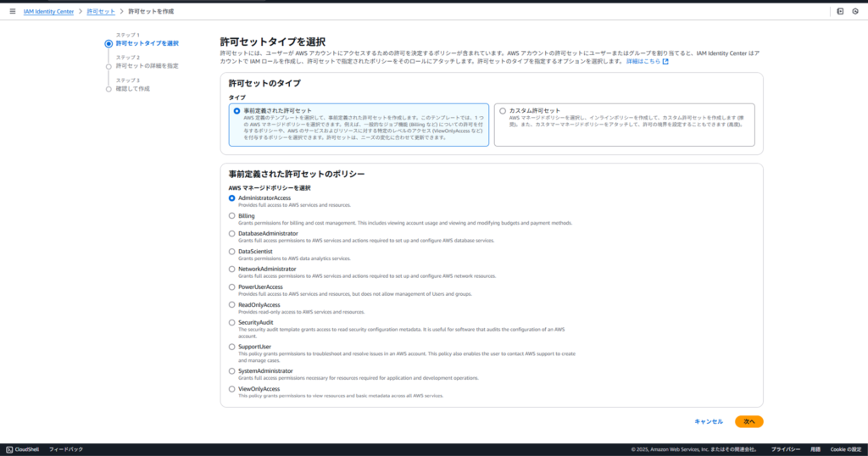
Task: Choose the SecurityAudit policy radio
Action: tap(232, 322)
